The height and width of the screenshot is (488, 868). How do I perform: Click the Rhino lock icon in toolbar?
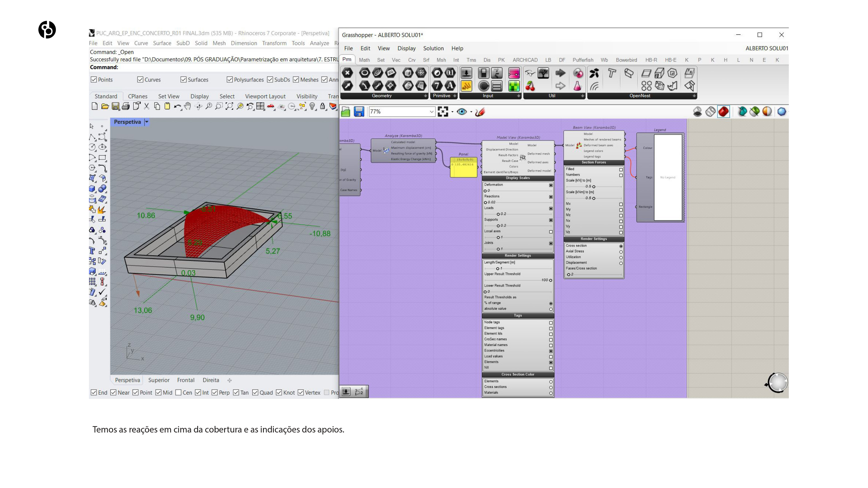[x=323, y=106]
